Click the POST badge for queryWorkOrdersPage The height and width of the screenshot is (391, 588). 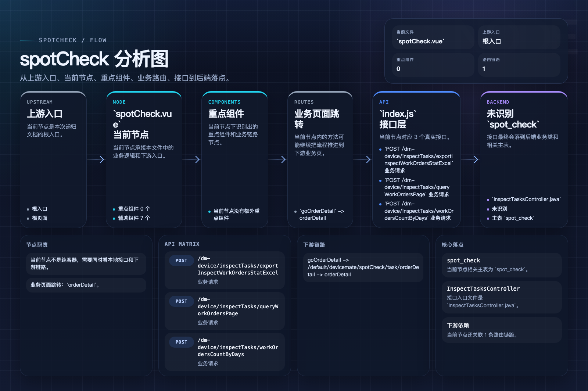181,301
